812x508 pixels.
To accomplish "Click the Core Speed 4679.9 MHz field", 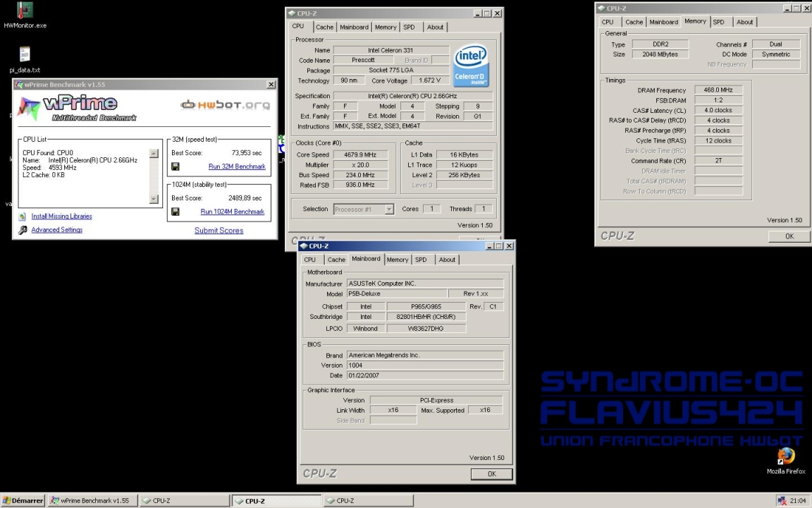I will 360,155.
